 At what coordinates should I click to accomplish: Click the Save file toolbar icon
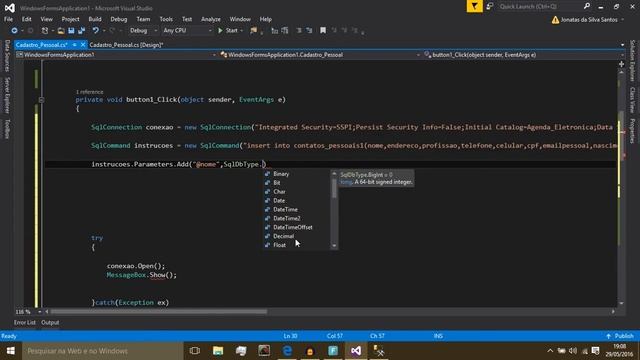71,31
